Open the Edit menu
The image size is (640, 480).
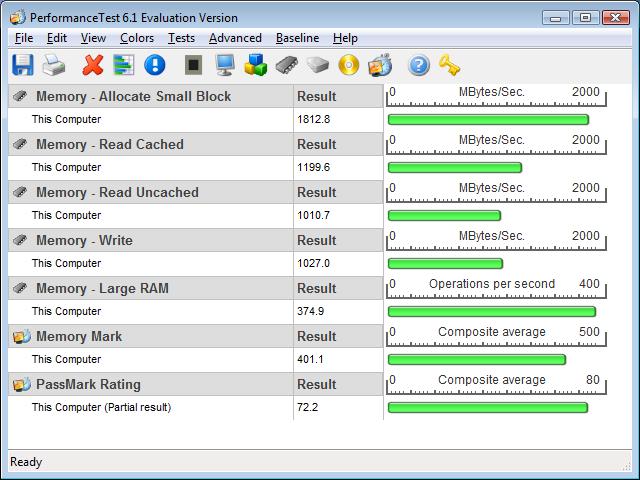click(x=57, y=38)
